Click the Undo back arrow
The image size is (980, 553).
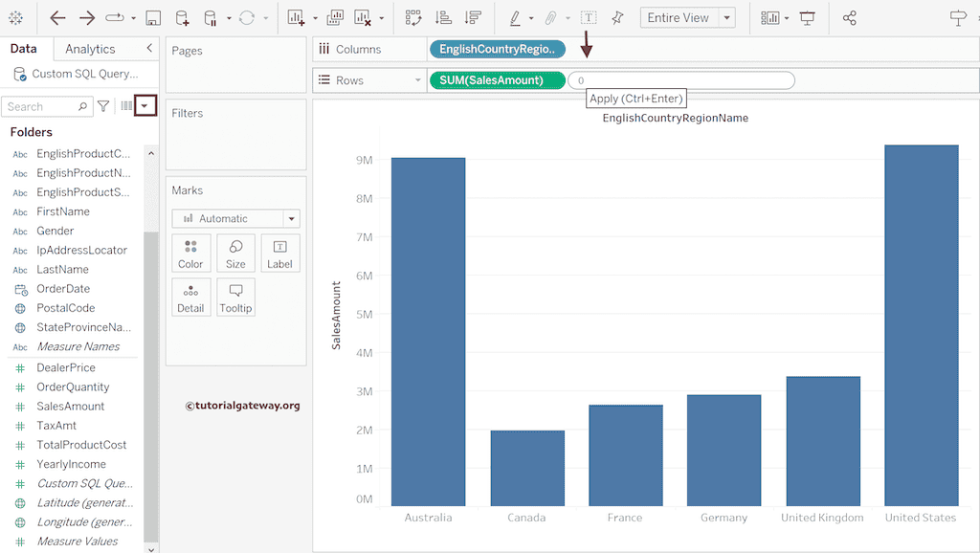(x=57, y=18)
